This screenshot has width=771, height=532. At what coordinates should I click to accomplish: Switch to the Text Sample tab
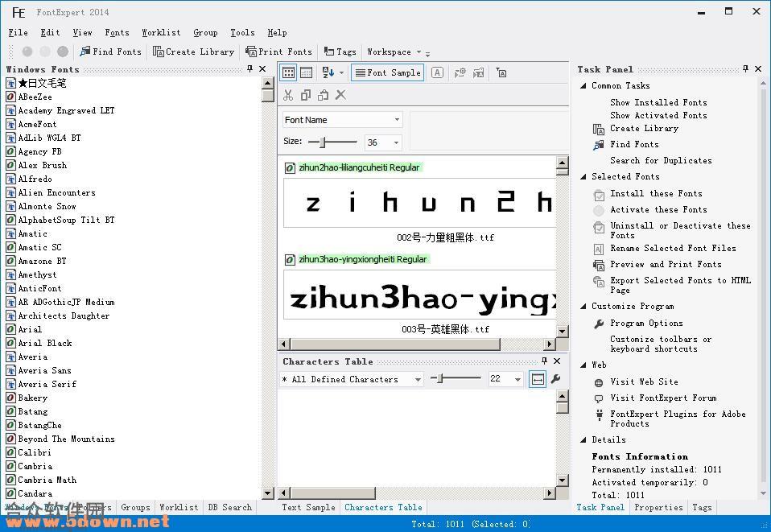[x=308, y=507]
